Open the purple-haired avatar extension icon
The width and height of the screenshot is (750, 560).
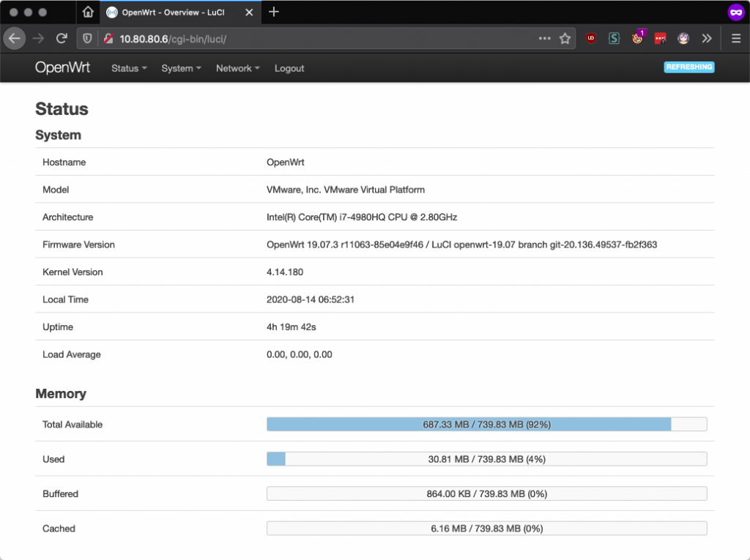(683, 38)
